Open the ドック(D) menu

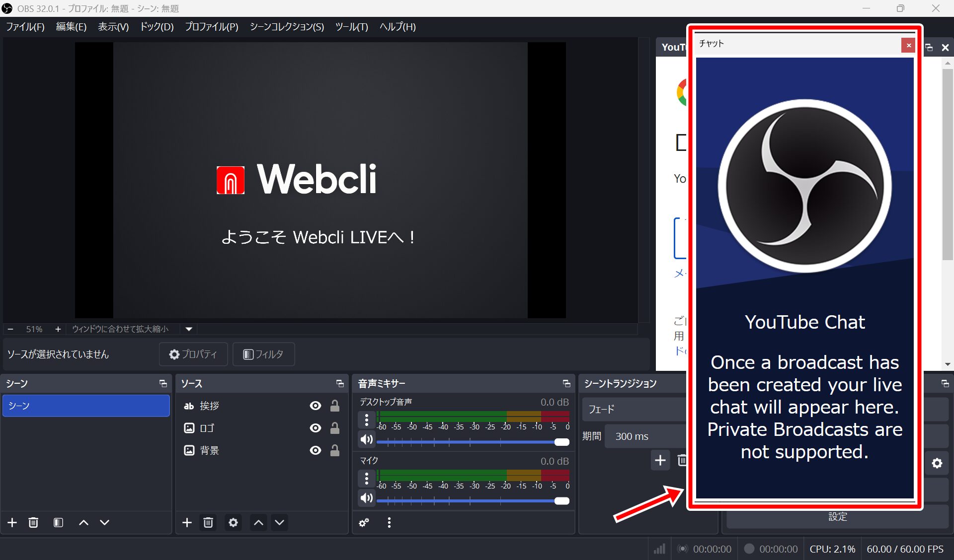pyautogui.click(x=157, y=27)
